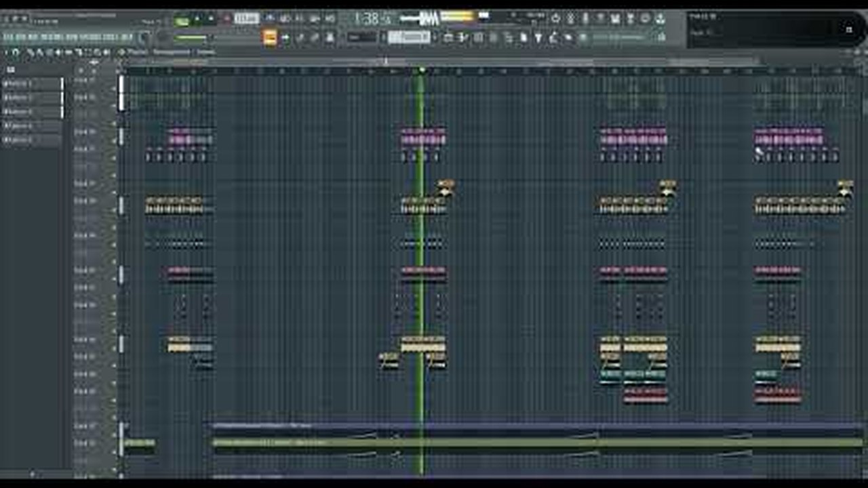Select the top pattern in the picker panel
This screenshot has width=868, height=488.
tap(32, 84)
